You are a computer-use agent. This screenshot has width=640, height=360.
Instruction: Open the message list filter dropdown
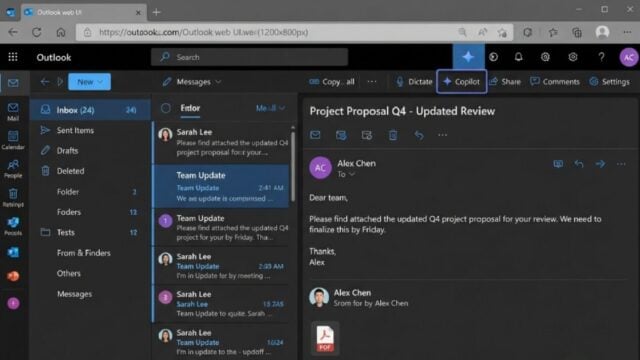pos(270,108)
